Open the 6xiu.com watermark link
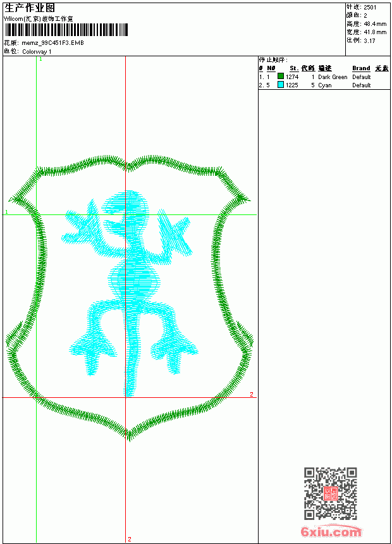Viewport: 392px width, 544px height. pos(331,531)
